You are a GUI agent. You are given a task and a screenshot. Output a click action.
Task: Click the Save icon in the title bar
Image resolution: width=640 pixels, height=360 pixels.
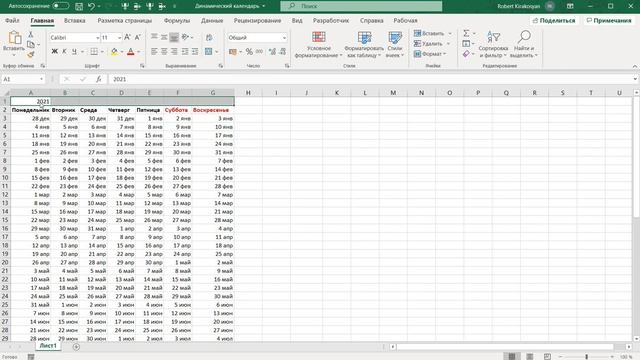(79, 6)
